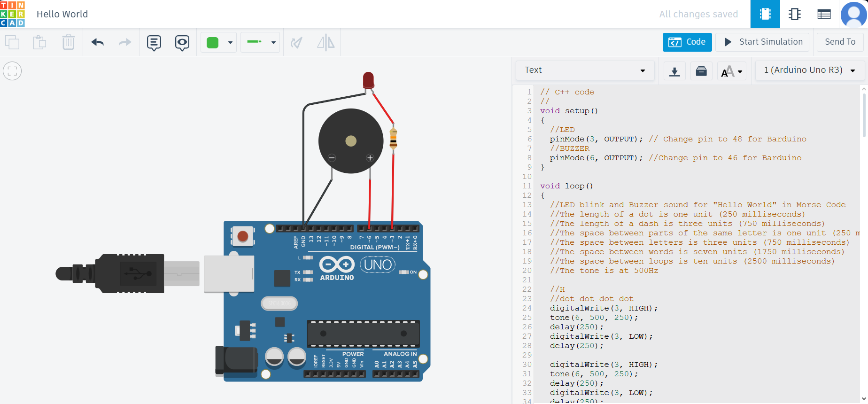Download the code file
The image size is (868, 404).
point(674,71)
